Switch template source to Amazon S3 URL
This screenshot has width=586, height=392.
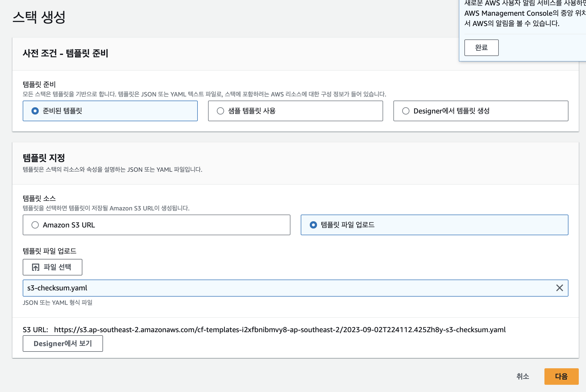(35, 225)
